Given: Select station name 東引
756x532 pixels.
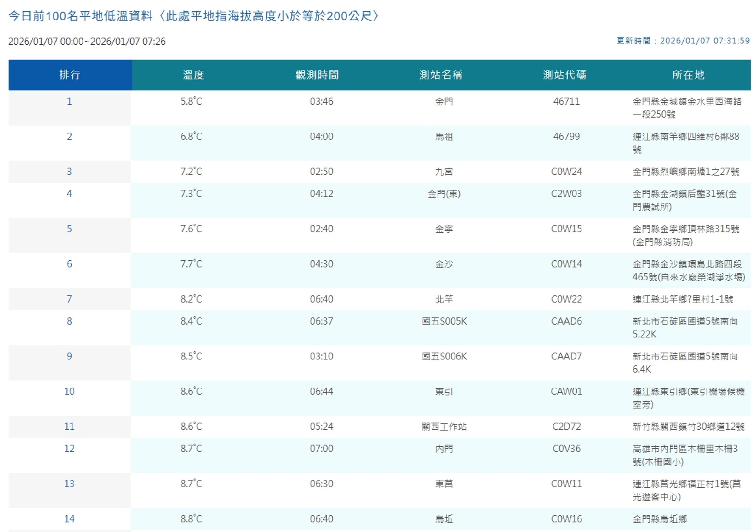Looking at the screenshot, I should 444,392.
